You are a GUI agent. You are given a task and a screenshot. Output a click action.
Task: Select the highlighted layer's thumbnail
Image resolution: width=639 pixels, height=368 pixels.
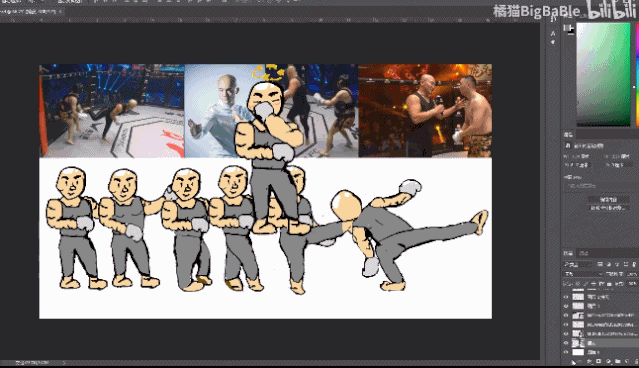[x=578, y=343]
